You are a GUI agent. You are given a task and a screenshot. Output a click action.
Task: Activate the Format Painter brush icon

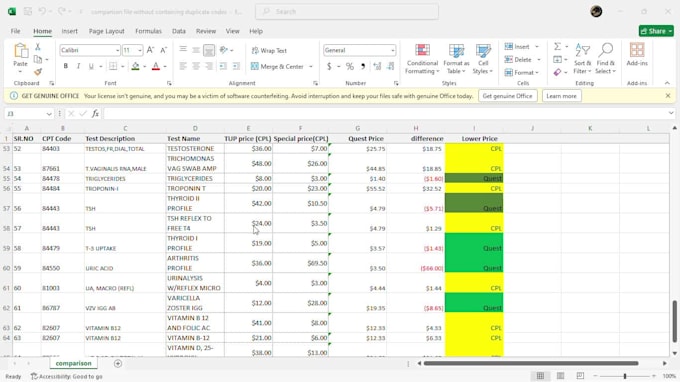pos(38,72)
